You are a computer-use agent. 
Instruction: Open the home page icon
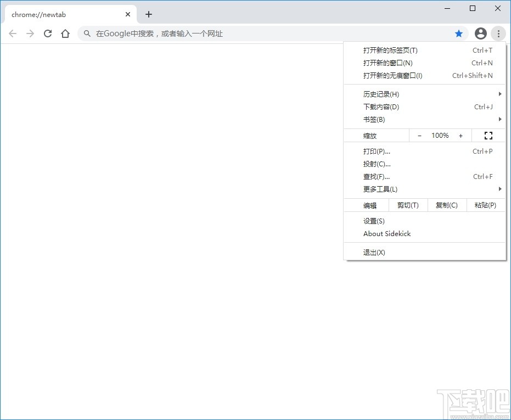tap(65, 33)
